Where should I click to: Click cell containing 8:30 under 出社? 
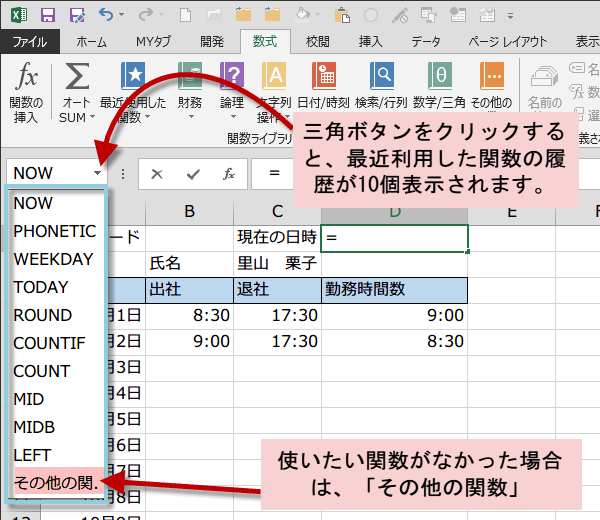pyautogui.click(x=189, y=315)
